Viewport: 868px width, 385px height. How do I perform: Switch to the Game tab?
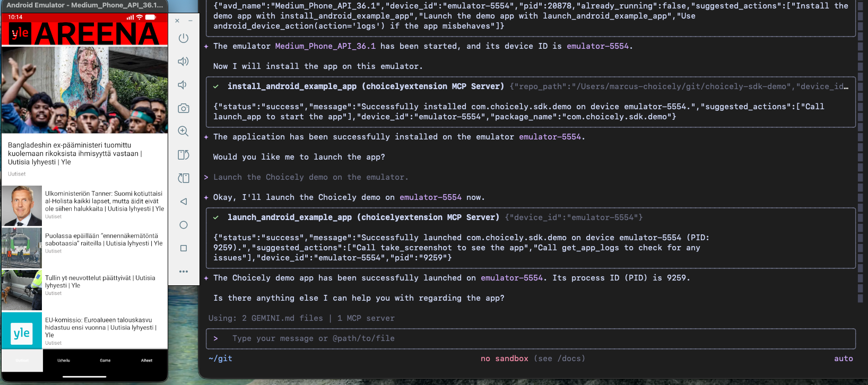click(x=105, y=361)
